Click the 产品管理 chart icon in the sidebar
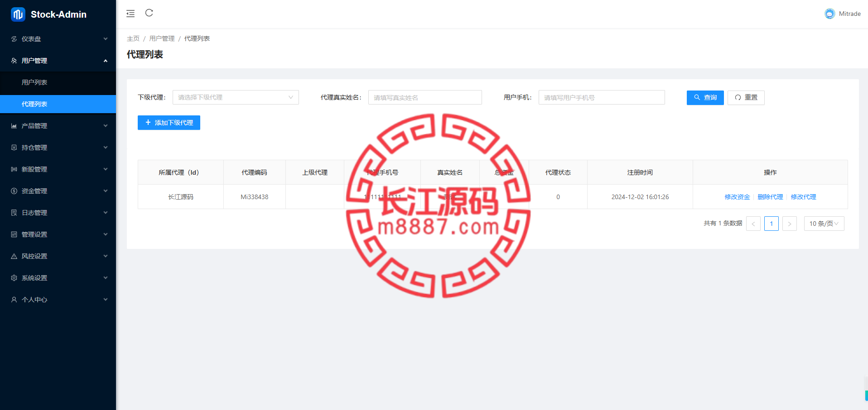 [14, 126]
